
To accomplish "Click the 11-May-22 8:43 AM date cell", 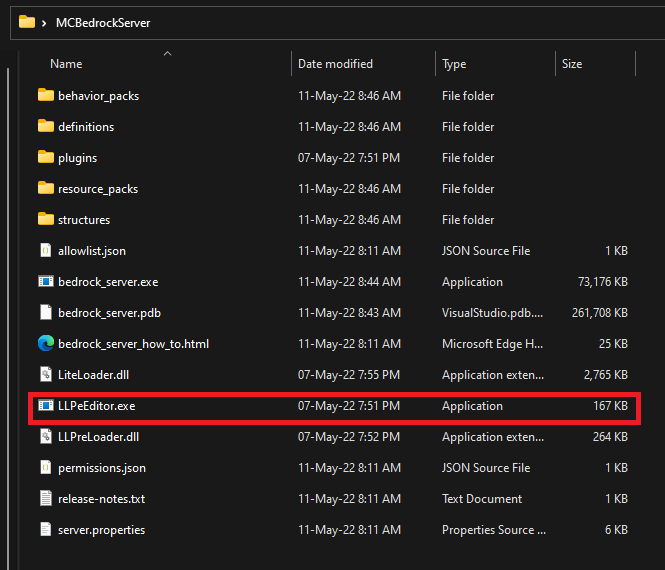I will 349,313.
